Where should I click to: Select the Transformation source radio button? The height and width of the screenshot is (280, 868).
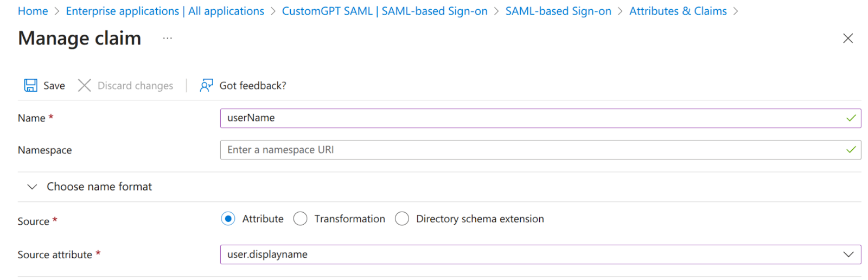(x=300, y=219)
